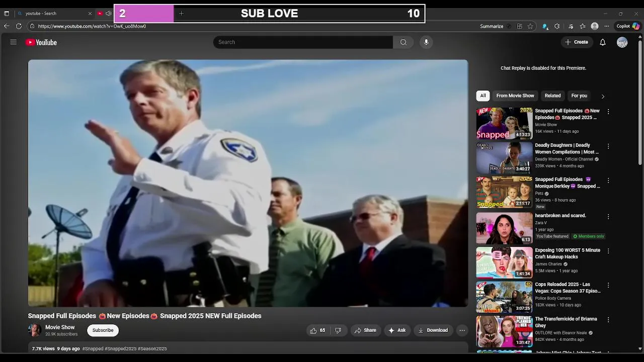Image resolution: width=644 pixels, height=362 pixels.
Task: Dislike the video
Action: click(x=338, y=330)
